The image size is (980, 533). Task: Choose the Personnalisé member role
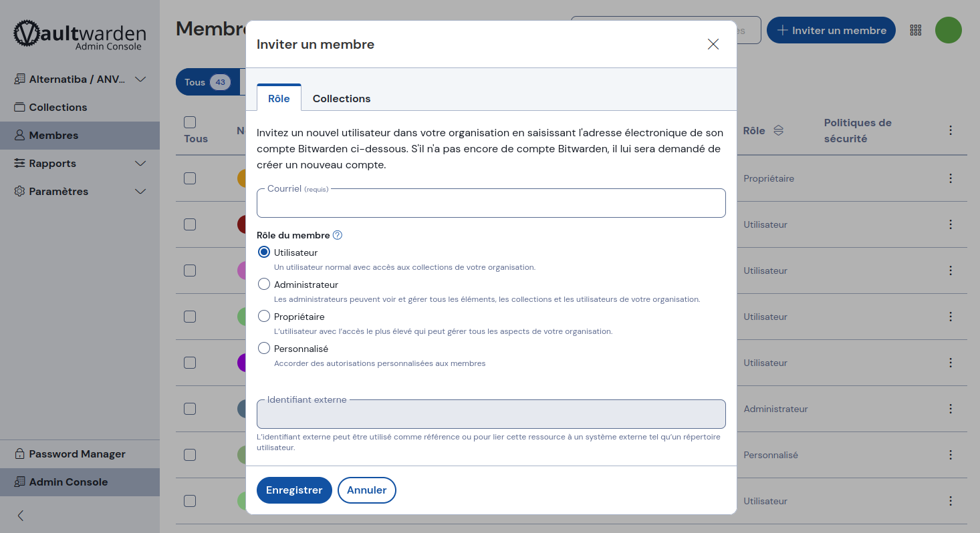264,347
